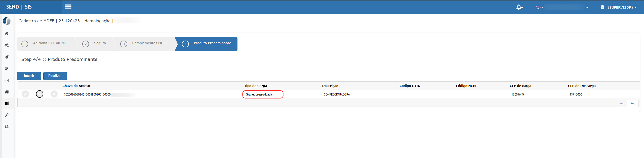Open the home icon in sidebar
Viewport: 644px width, 158px height.
(7, 34)
